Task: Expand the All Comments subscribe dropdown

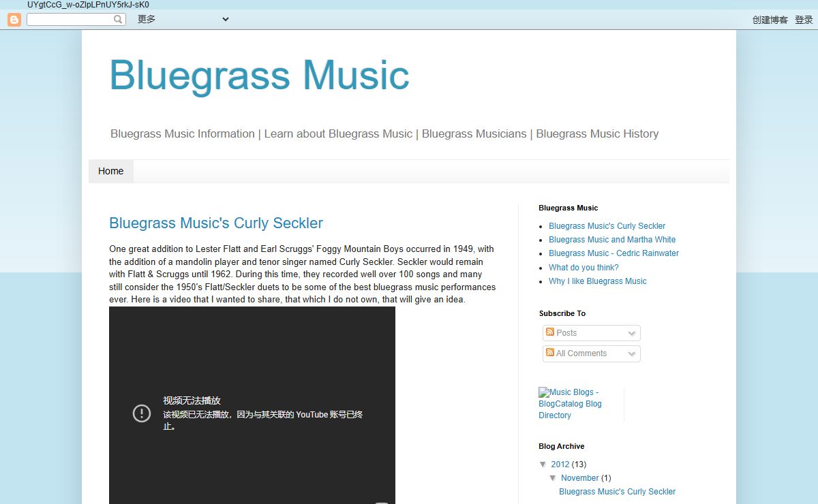Action: tap(592, 353)
